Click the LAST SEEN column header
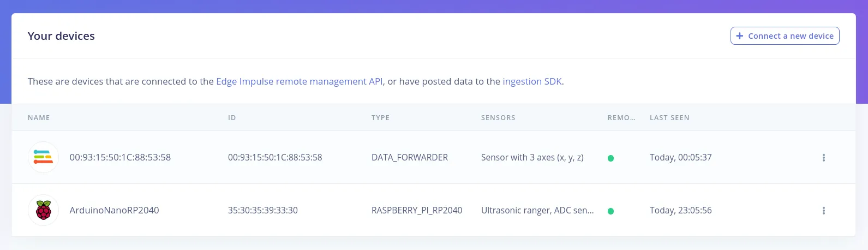This screenshot has width=868, height=250. [x=669, y=118]
